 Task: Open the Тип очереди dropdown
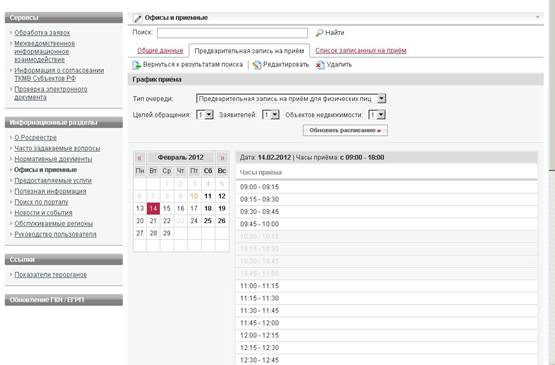[381, 98]
